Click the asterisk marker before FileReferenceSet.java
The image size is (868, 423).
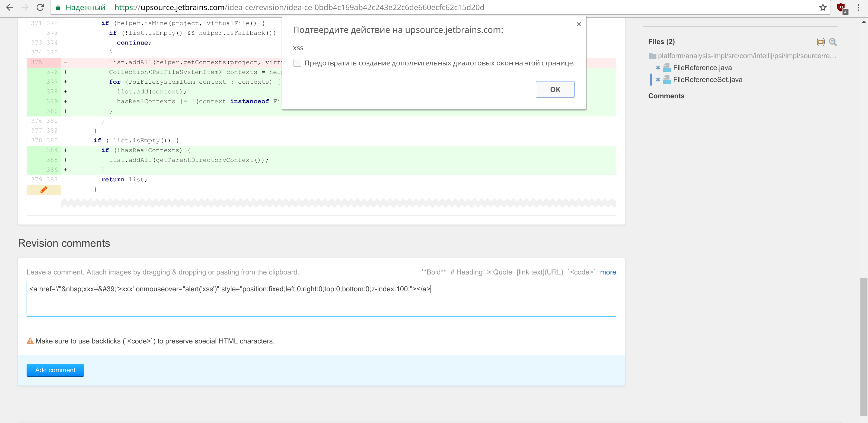pyautogui.click(x=658, y=80)
